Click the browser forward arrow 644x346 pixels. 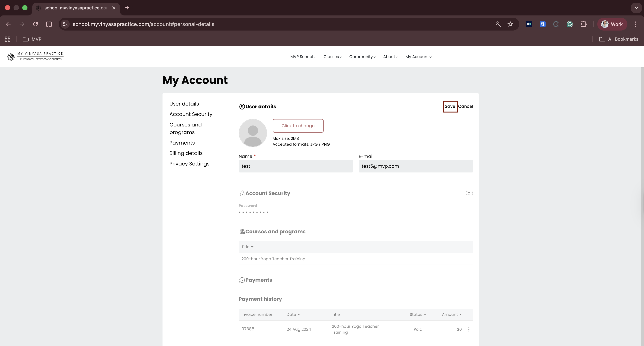point(22,24)
